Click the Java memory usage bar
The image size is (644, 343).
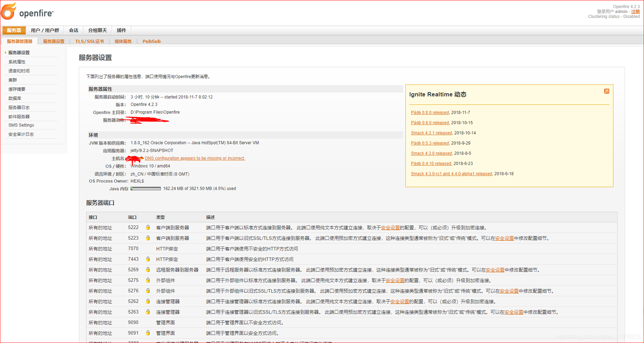[146, 189]
